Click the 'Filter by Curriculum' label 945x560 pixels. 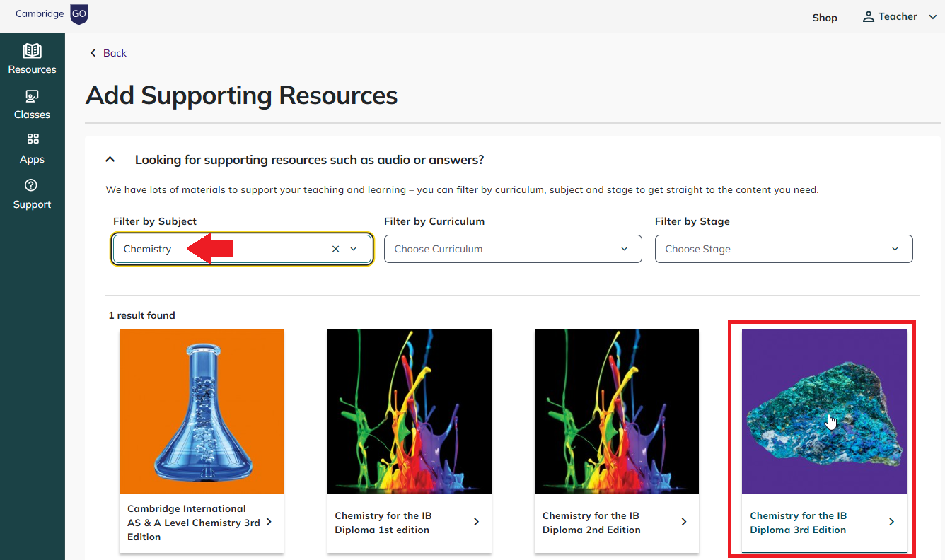coord(434,221)
